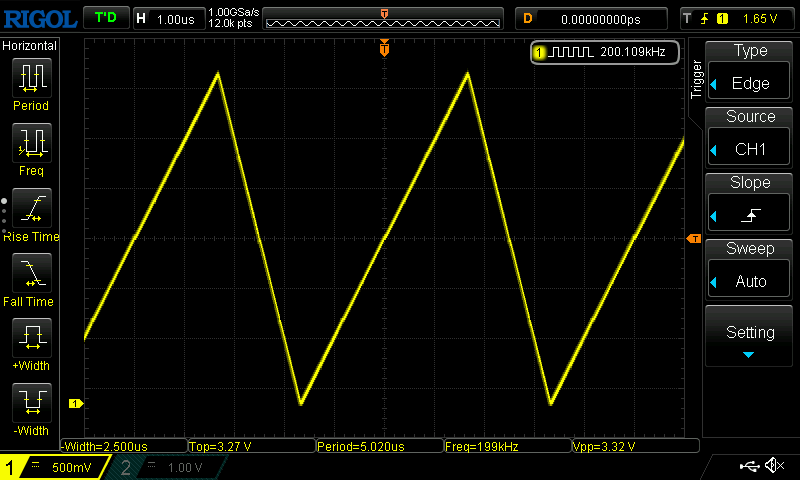Click the 12.0k pts memory depth text
Viewport: 800px width, 480px height.
point(230,23)
